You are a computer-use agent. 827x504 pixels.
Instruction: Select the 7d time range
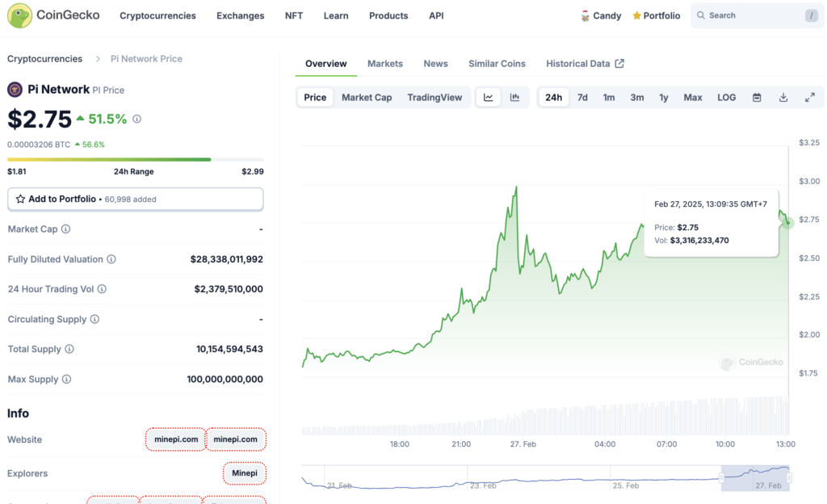coord(582,98)
